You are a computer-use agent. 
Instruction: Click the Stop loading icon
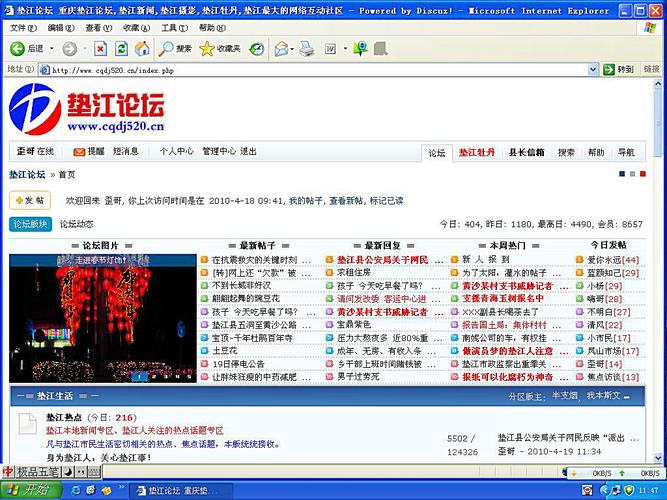tap(101, 48)
